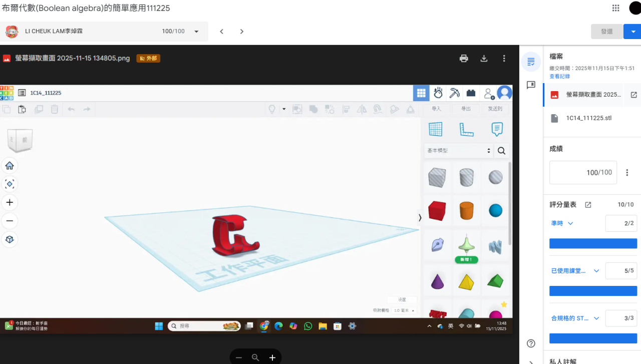Download the attached screenshot image
This screenshot has height=364, width=641.
click(484, 59)
